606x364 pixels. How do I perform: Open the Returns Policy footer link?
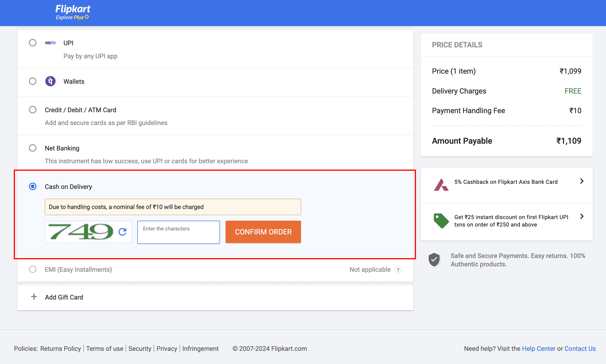coord(60,349)
